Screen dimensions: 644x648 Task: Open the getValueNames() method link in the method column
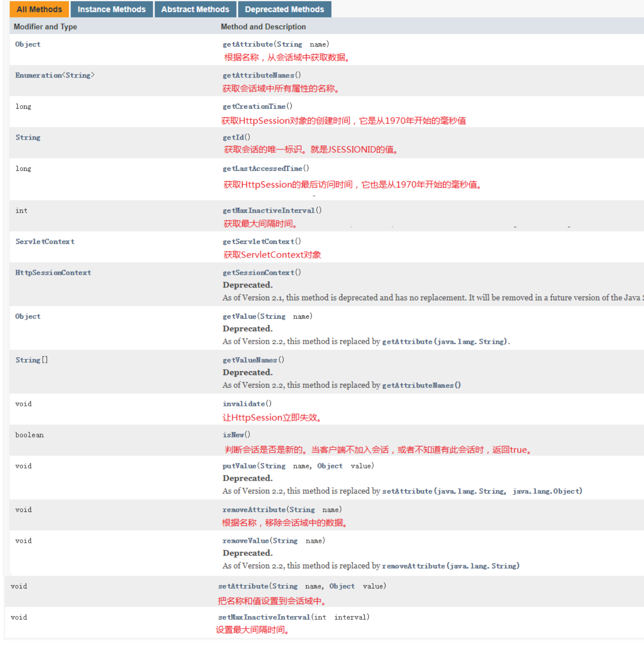(x=250, y=360)
